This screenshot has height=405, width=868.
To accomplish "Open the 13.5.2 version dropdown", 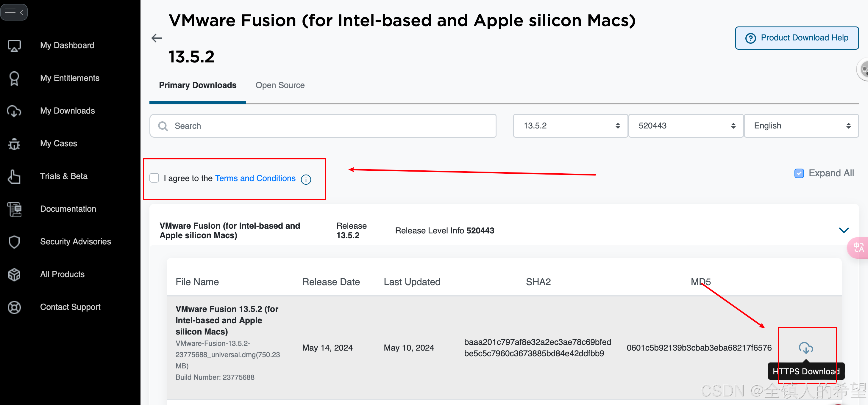I will click(x=570, y=126).
